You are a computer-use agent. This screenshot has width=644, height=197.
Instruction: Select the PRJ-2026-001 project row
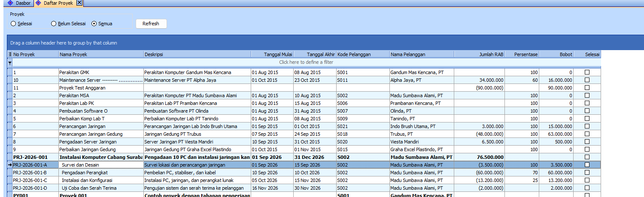tap(304, 157)
